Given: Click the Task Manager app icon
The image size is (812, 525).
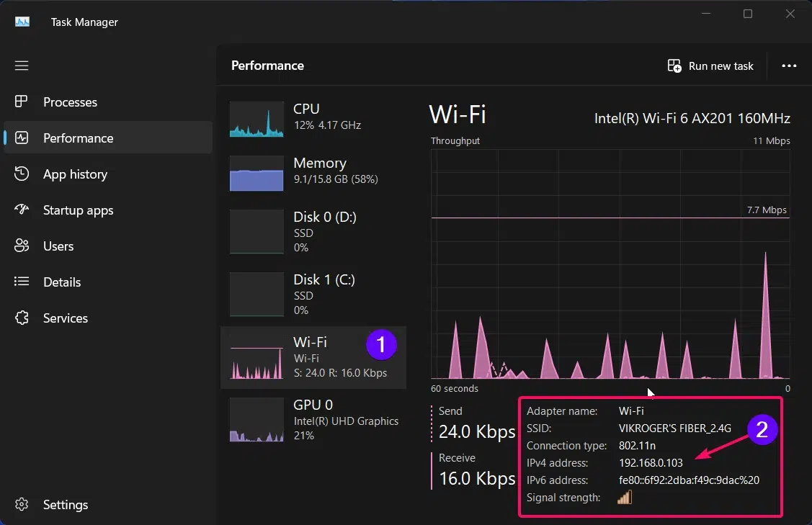Looking at the screenshot, I should [x=22, y=22].
